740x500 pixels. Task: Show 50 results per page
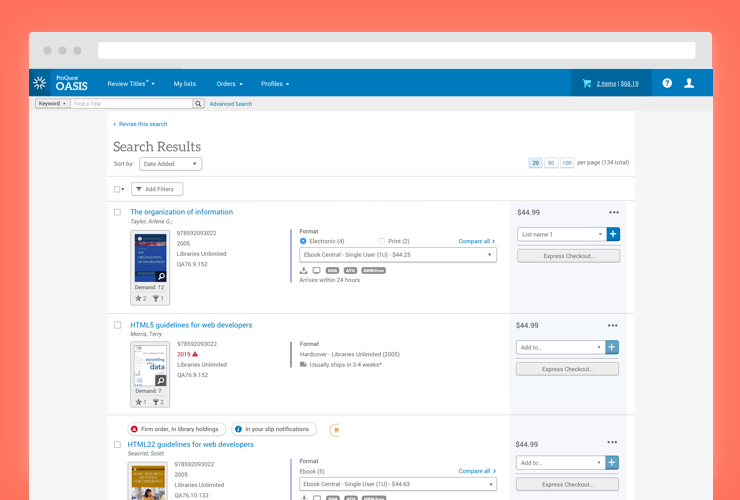coord(551,163)
